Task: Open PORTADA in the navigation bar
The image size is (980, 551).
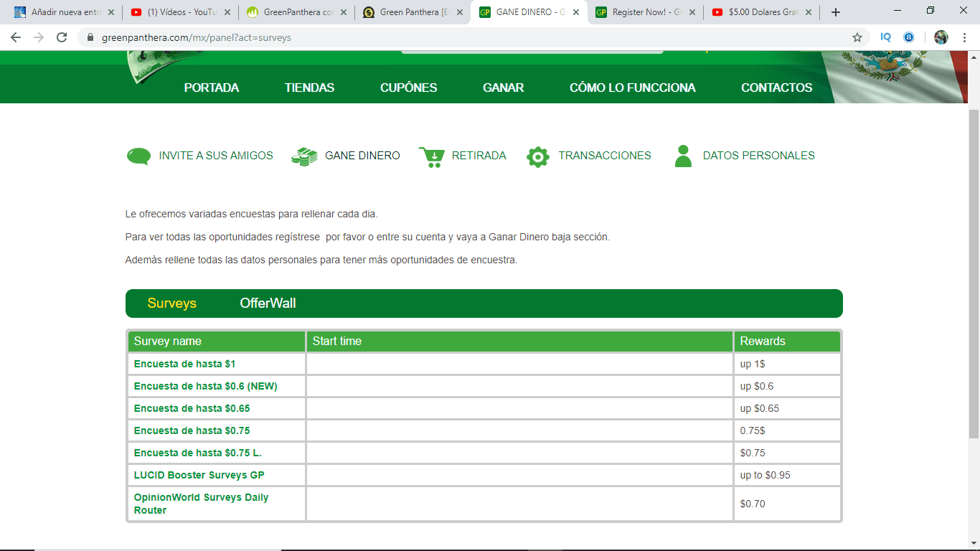Action: click(x=212, y=88)
